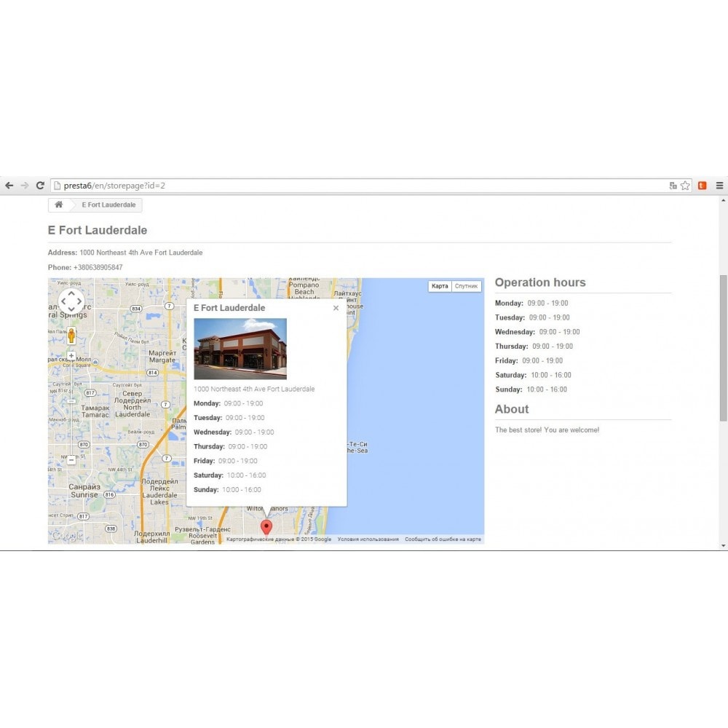The width and height of the screenshot is (728, 728).
Task: Click the Operation hours heading
Action: click(540, 282)
